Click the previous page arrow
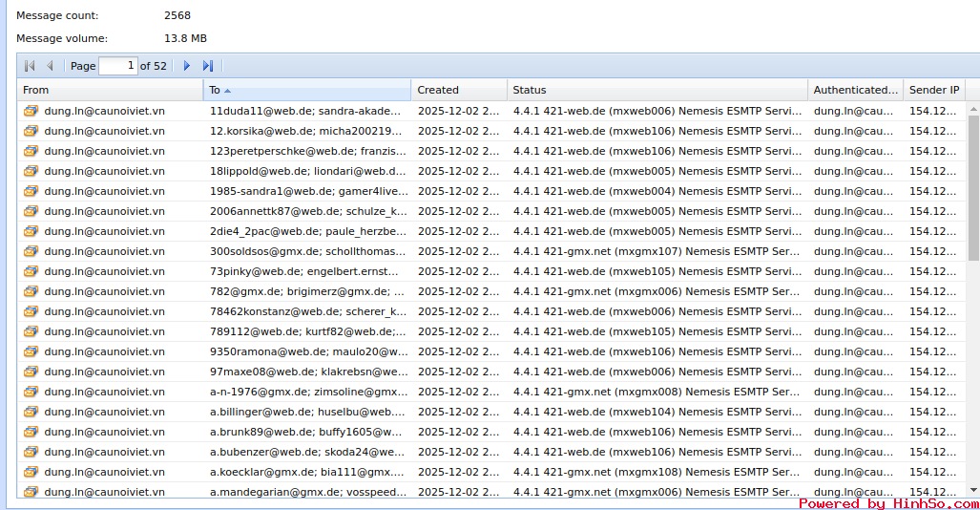980x510 pixels. (50, 66)
